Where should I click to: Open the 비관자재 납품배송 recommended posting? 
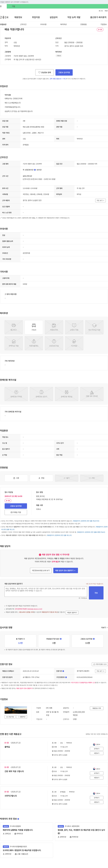point(27,832)
